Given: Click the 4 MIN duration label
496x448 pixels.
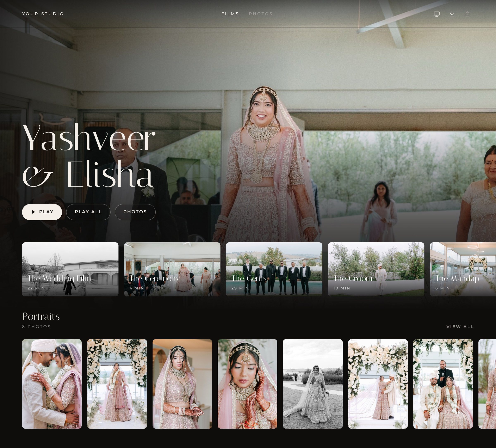Looking at the screenshot, I should (137, 288).
